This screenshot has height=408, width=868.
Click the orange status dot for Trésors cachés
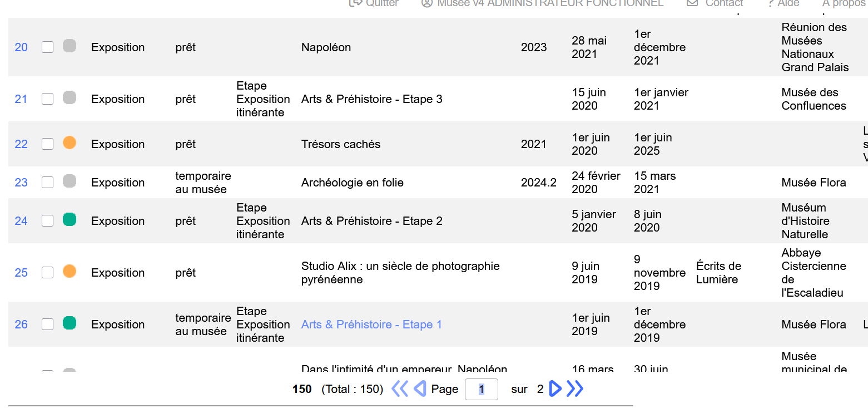(x=70, y=143)
